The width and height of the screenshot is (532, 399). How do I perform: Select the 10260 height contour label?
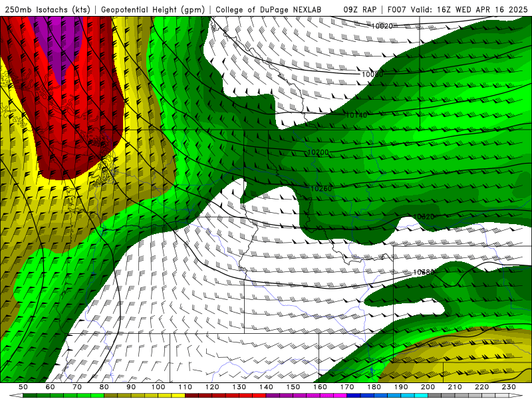(x=321, y=189)
